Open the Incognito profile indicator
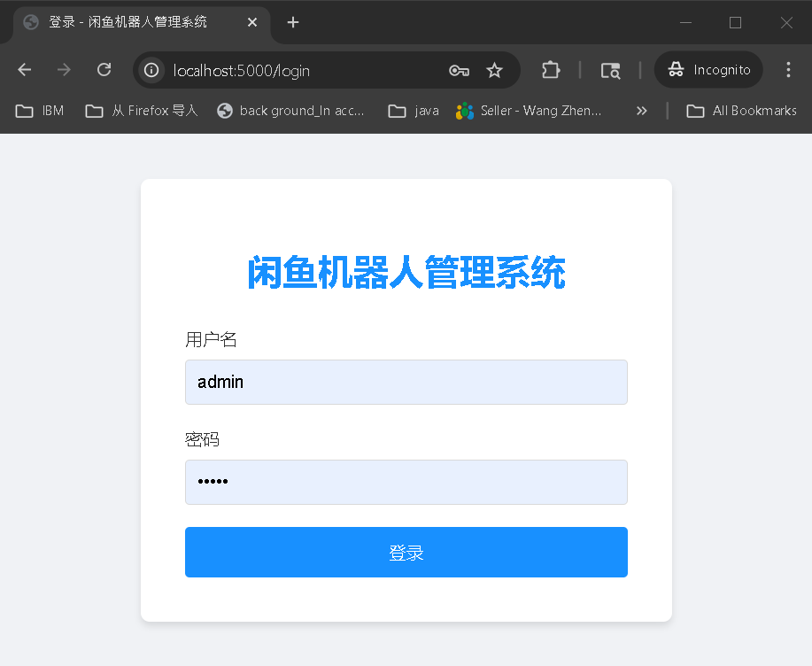This screenshot has height=666, width=812. coord(708,69)
